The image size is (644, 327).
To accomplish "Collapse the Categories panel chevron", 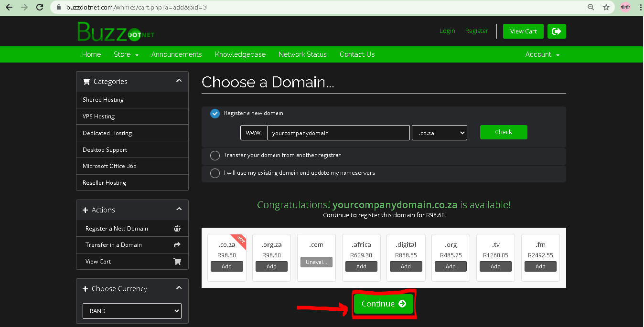I will (x=179, y=81).
